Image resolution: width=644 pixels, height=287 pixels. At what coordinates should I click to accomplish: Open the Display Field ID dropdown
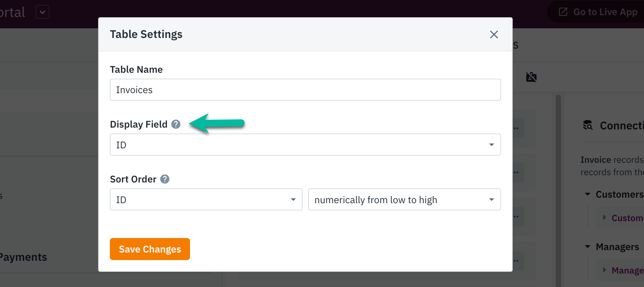305,145
